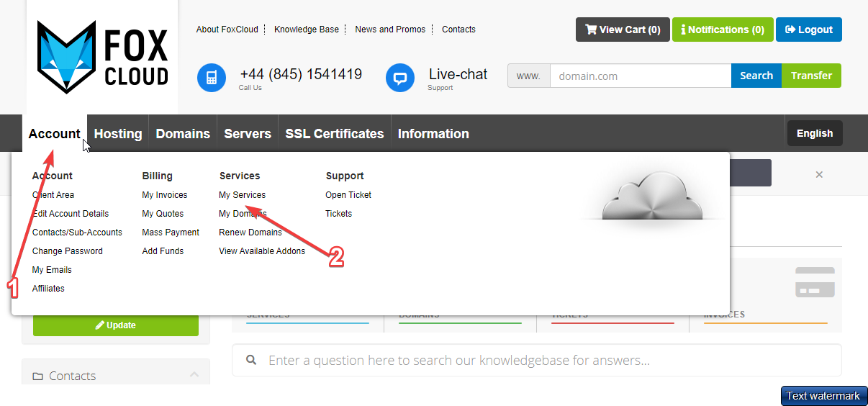Open View Cart
The width and height of the screenshot is (868, 406).
point(623,30)
